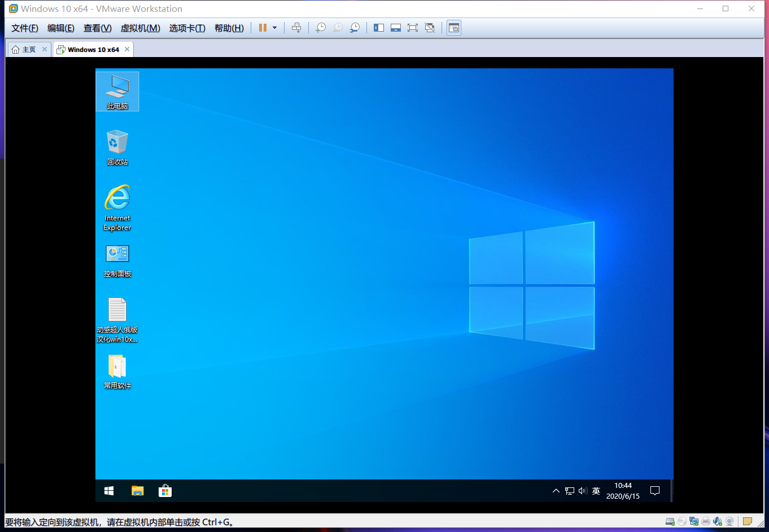Toggle the console view toolbar button
This screenshot has height=532, width=769.
coord(454,28)
